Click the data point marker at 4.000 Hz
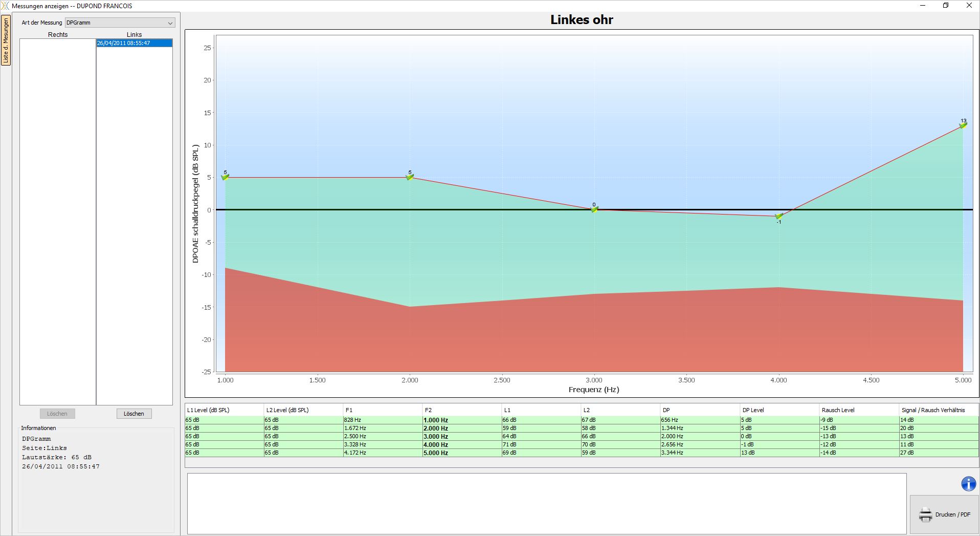Screen dimensions: 980x536 pyautogui.click(x=778, y=216)
